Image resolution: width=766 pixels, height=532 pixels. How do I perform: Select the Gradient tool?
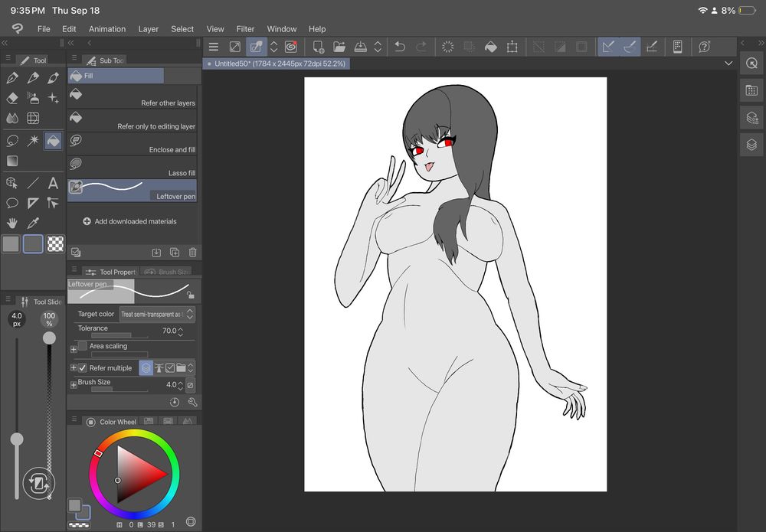12,161
